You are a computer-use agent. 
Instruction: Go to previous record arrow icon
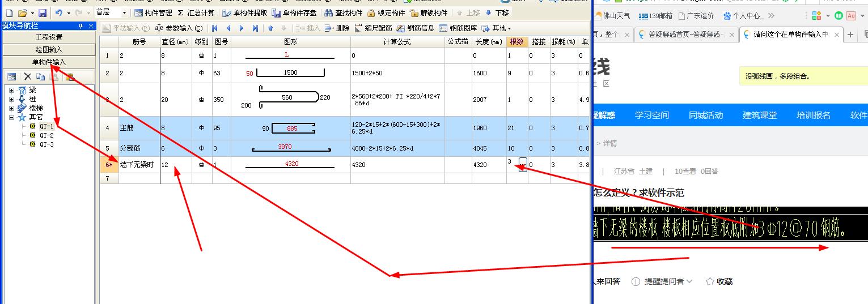click(x=228, y=28)
